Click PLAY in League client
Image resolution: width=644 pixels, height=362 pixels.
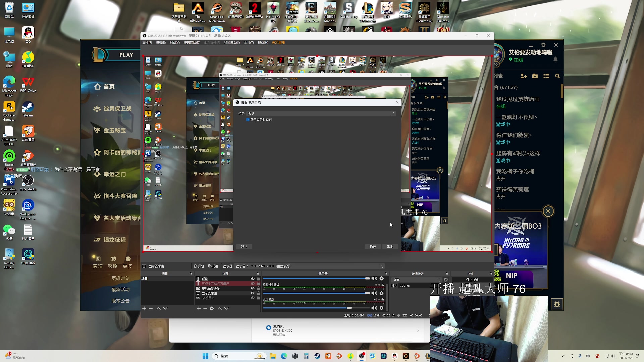click(x=126, y=55)
